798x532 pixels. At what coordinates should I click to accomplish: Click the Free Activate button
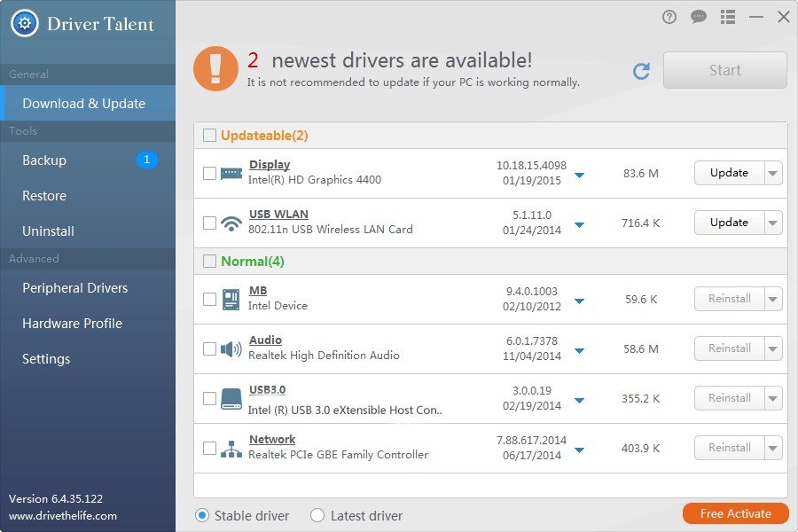point(736,513)
